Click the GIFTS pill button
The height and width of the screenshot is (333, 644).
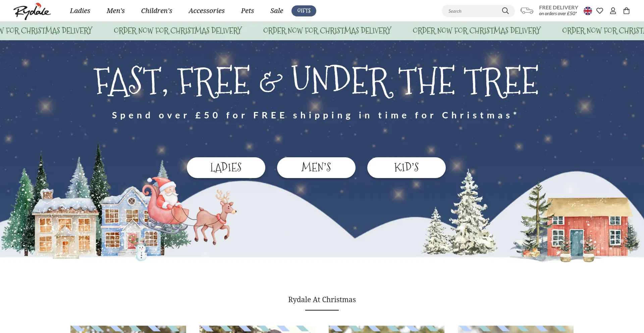coord(304,11)
